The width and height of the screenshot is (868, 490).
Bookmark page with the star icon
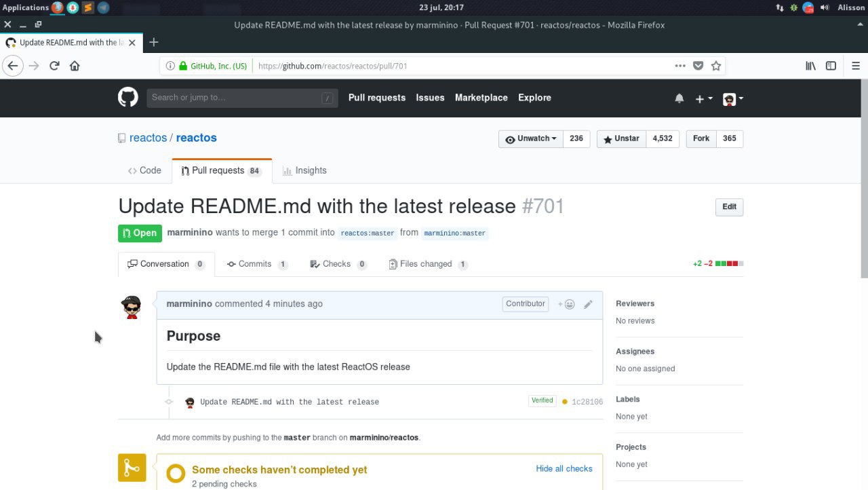pos(716,66)
